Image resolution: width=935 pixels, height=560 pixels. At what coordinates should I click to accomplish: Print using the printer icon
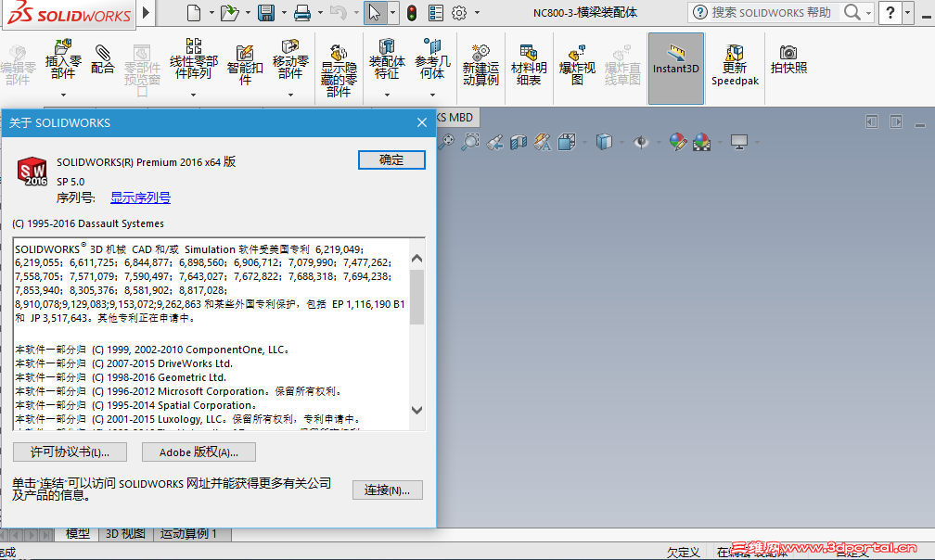302,12
